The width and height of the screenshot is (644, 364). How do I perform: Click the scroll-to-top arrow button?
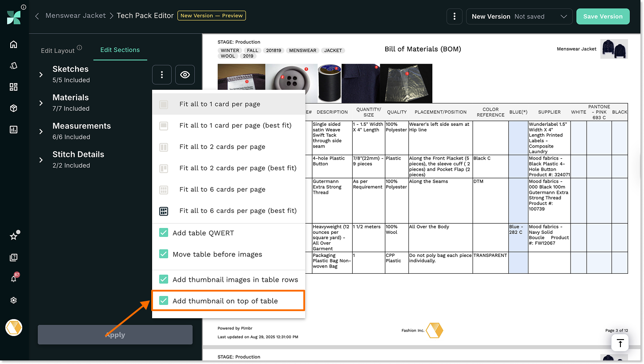click(x=620, y=343)
